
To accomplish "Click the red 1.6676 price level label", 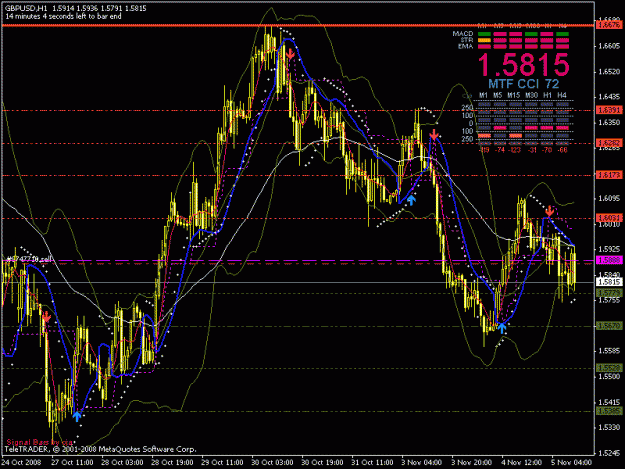I will [609, 25].
